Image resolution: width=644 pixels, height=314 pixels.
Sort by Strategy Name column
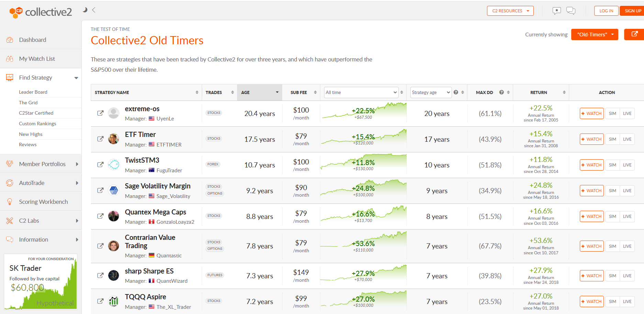(x=146, y=92)
